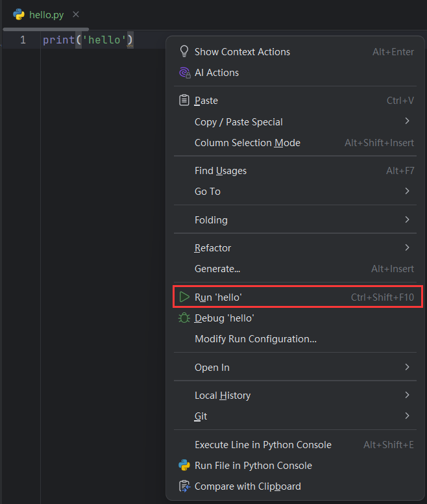This screenshot has width=427, height=504.
Task: Click the green Run 'hello' play icon
Action: pyautogui.click(x=184, y=297)
